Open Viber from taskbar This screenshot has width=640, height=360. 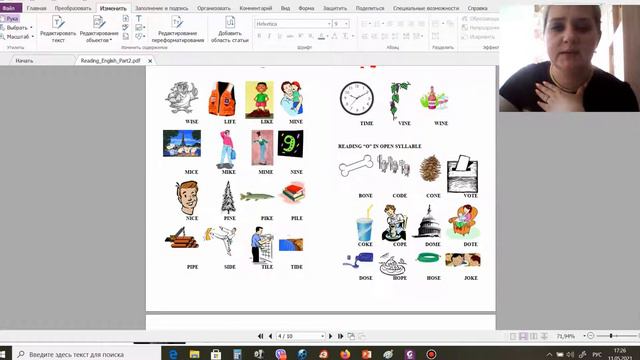280,354
